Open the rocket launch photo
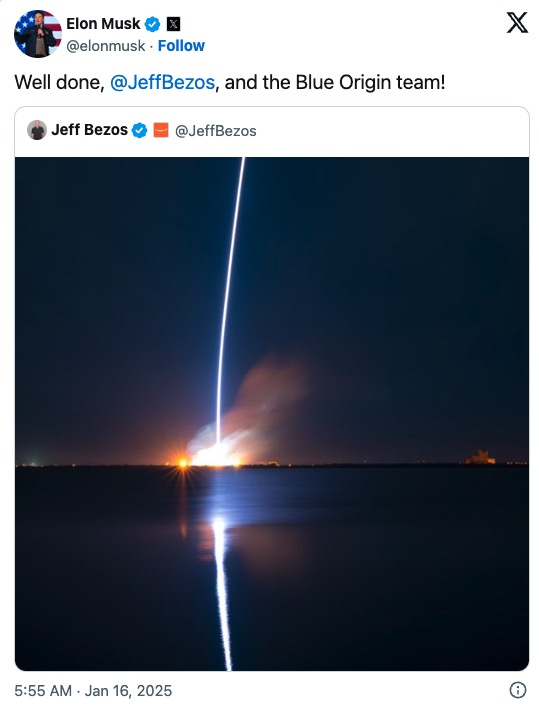The height and width of the screenshot is (708, 539). (272, 414)
